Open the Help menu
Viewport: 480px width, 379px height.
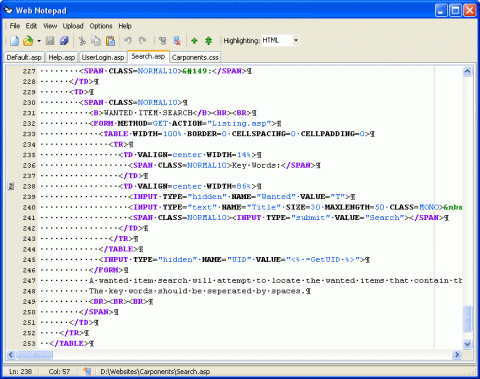(125, 26)
